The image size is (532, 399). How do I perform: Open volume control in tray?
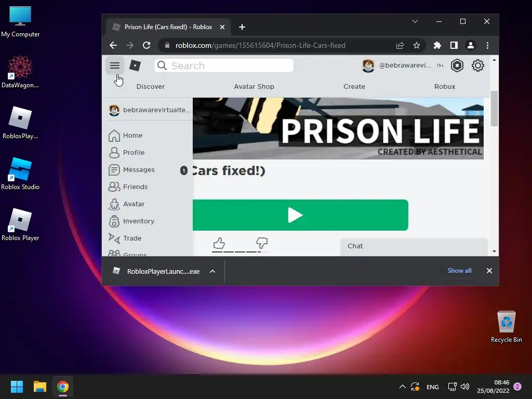(x=465, y=387)
